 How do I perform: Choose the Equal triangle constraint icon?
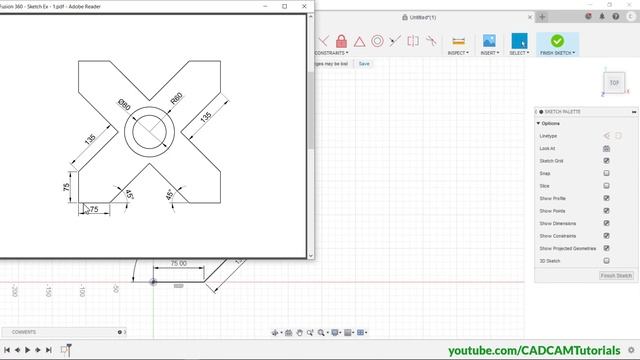point(359,41)
